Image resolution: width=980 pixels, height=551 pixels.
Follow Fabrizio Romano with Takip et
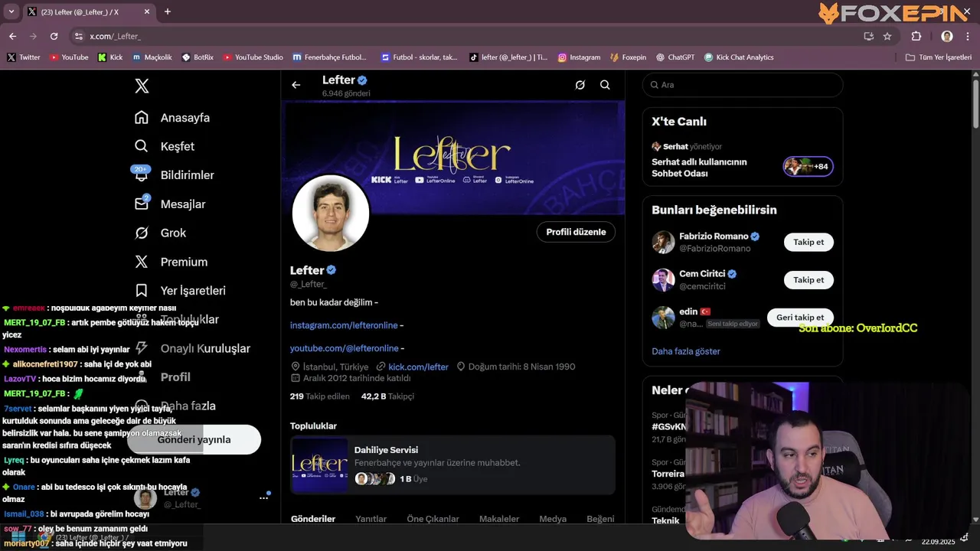click(x=808, y=242)
